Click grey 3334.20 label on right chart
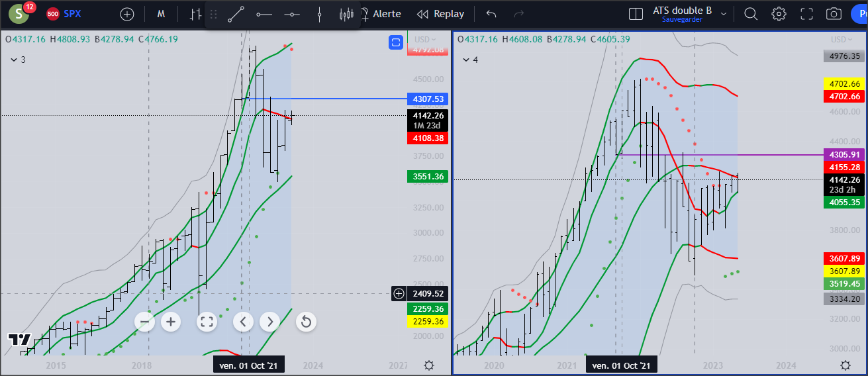Screen dimensions: 868x376 (x=844, y=299)
